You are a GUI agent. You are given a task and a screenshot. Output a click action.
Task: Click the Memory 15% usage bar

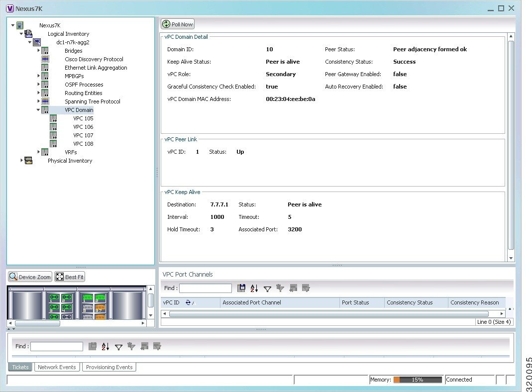[x=418, y=380]
